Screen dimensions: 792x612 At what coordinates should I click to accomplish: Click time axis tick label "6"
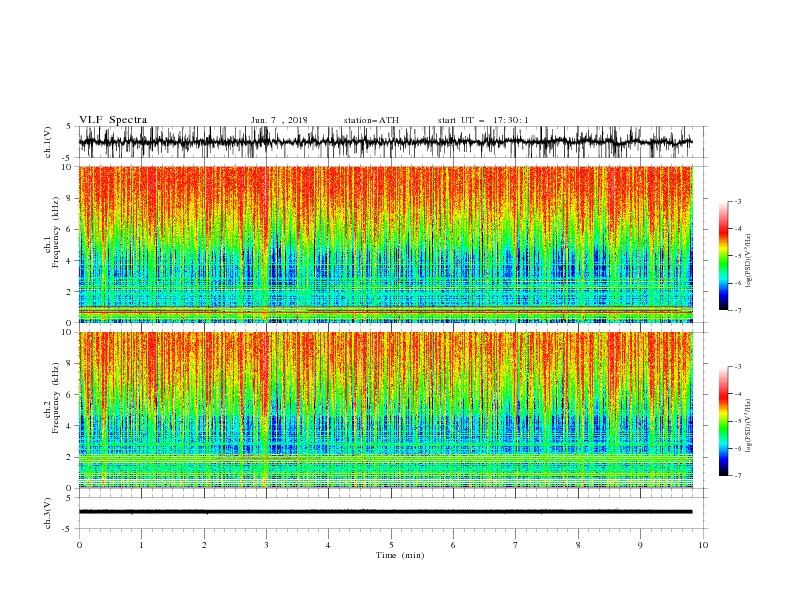pyautogui.click(x=453, y=545)
